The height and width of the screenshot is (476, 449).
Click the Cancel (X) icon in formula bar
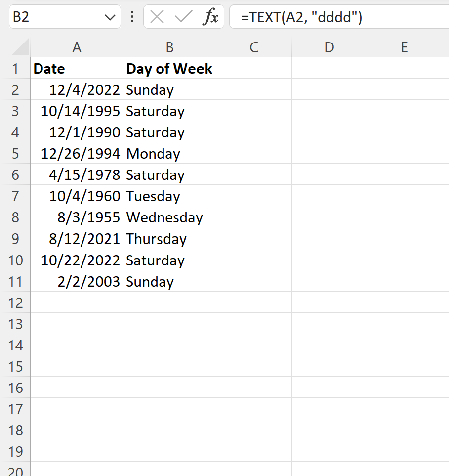[157, 16]
